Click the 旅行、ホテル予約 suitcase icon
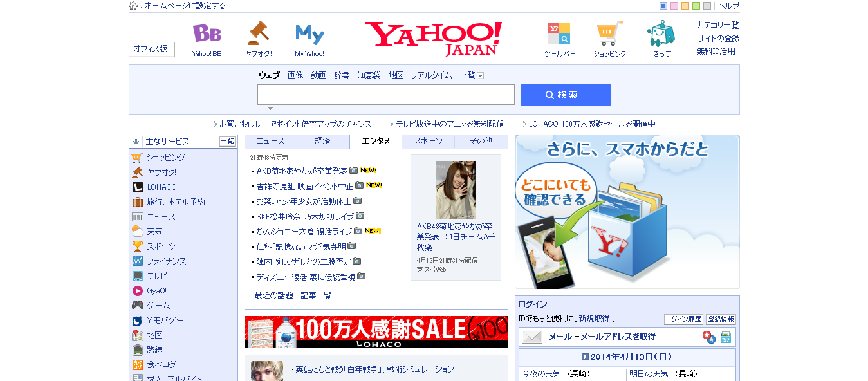This screenshot has height=381, width=868. (137, 202)
